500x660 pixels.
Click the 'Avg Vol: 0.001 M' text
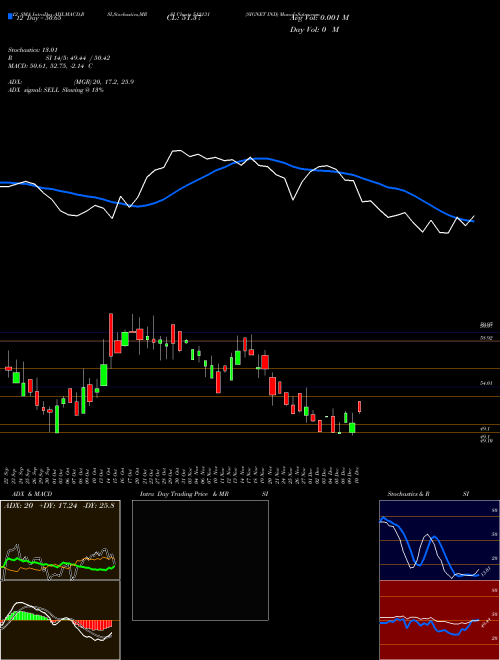coord(319,18)
